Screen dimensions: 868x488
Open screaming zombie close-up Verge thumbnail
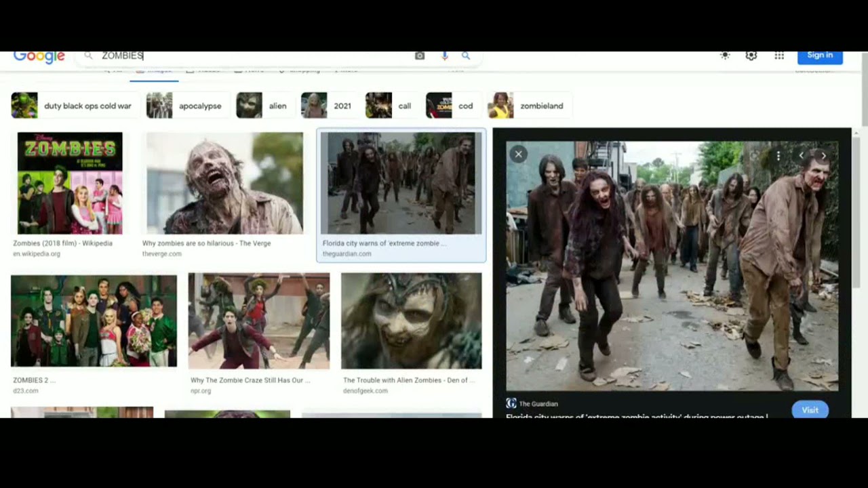(x=224, y=183)
